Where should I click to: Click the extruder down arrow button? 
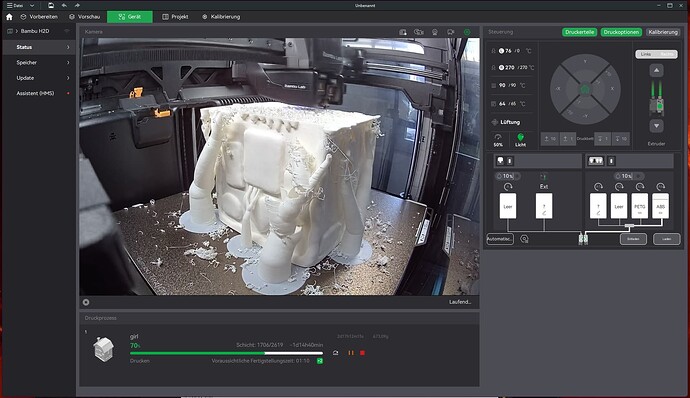tap(657, 126)
